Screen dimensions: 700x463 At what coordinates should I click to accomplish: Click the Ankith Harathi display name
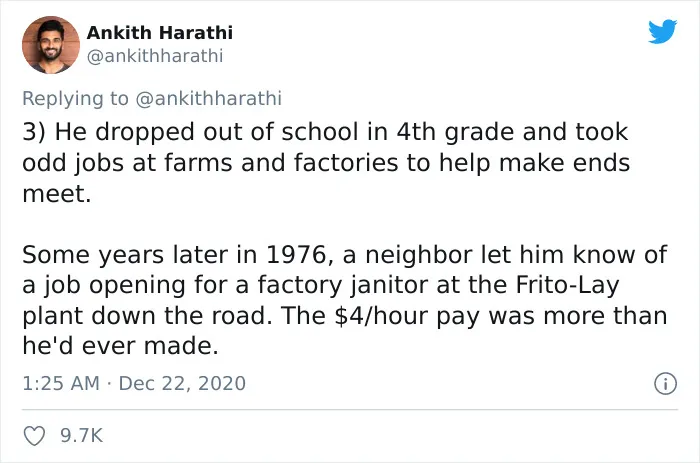(159, 33)
